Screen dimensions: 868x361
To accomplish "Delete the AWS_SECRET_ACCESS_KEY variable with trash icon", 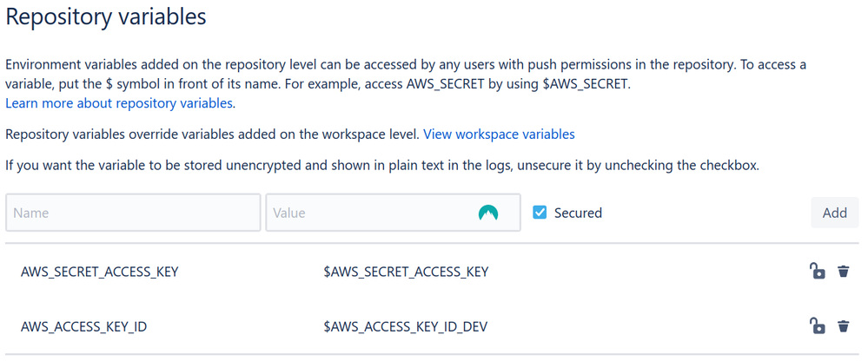I will click(843, 271).
